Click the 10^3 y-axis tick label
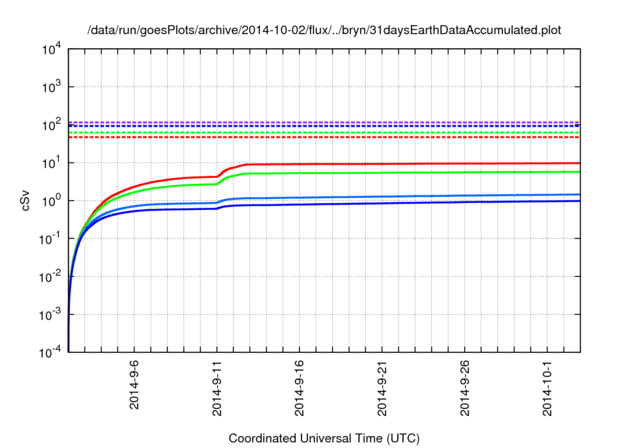Screen dimensions: 640x448 pos(52,86)
